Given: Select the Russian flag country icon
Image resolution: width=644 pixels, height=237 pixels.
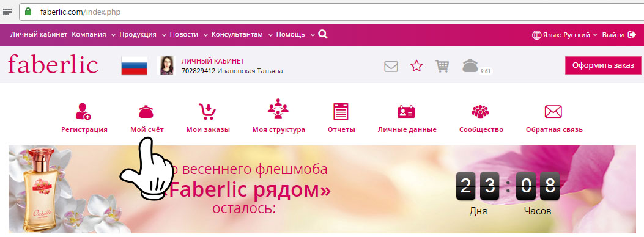Looking at the screenshot, I should click(134, 65).
